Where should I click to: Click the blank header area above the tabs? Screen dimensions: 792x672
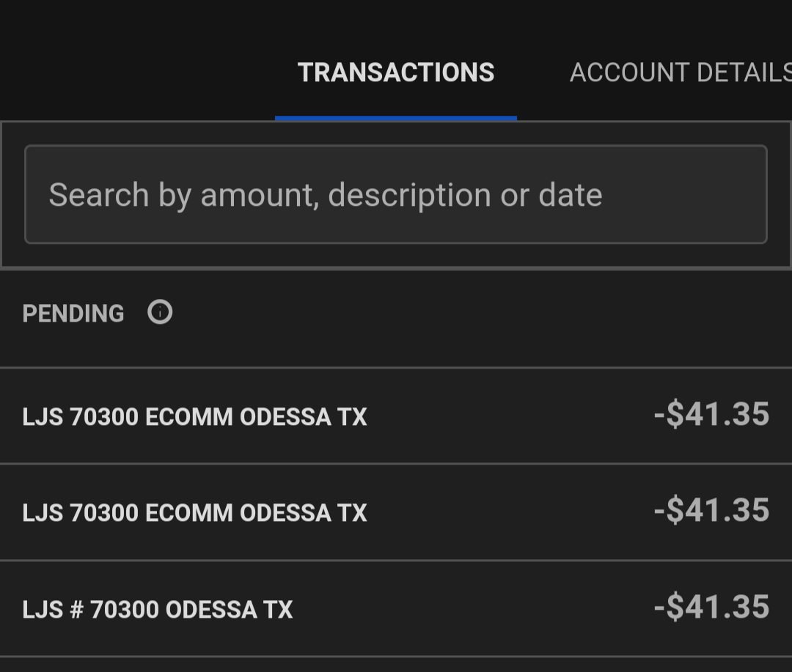pyautogui.click(x=396, y=22)
